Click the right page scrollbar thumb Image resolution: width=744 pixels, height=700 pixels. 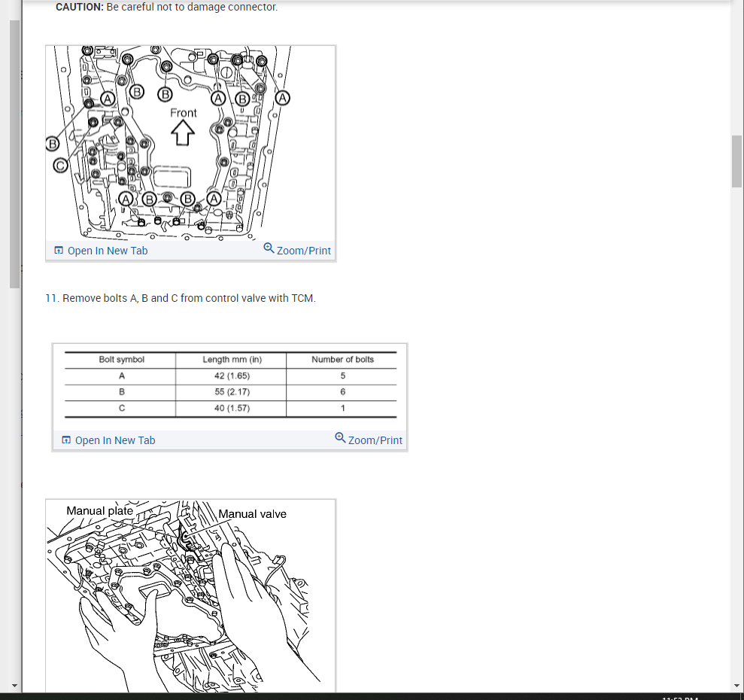[736, 162]
